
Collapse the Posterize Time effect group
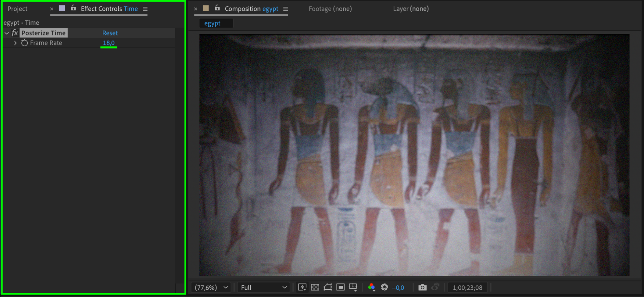7,33
